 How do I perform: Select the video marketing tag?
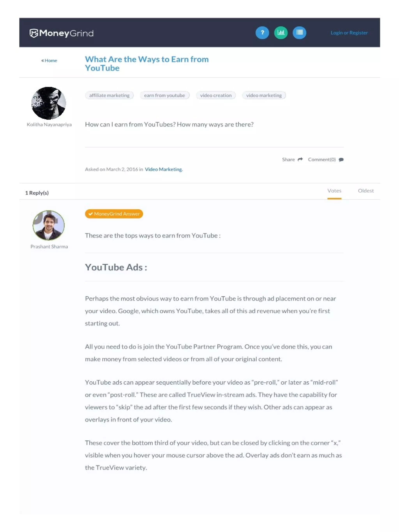click(264, 95)
